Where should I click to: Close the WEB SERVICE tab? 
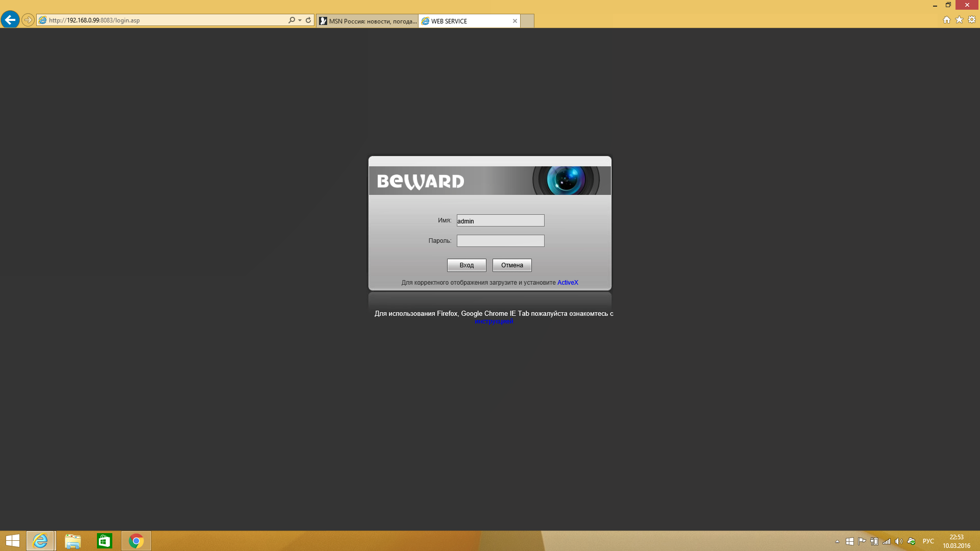515,21
